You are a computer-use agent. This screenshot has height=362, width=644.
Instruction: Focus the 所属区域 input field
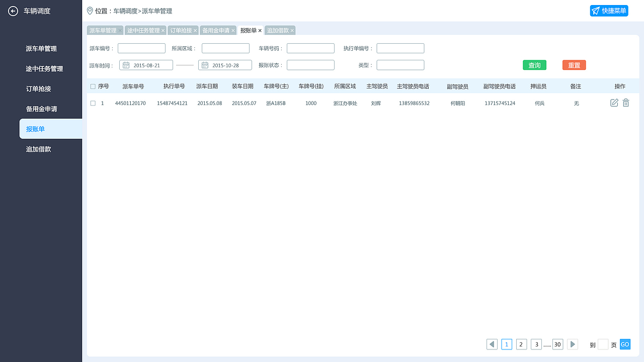tap(225, 48)
